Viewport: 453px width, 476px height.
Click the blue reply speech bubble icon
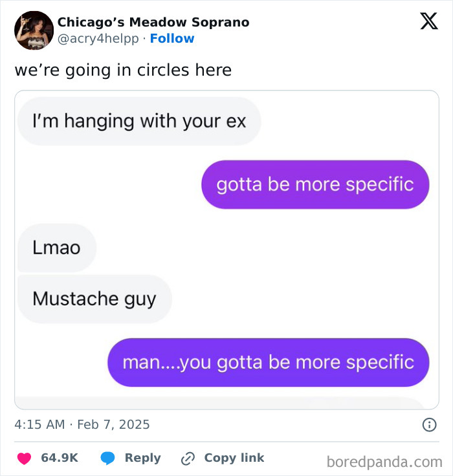(x=108, y=459)
